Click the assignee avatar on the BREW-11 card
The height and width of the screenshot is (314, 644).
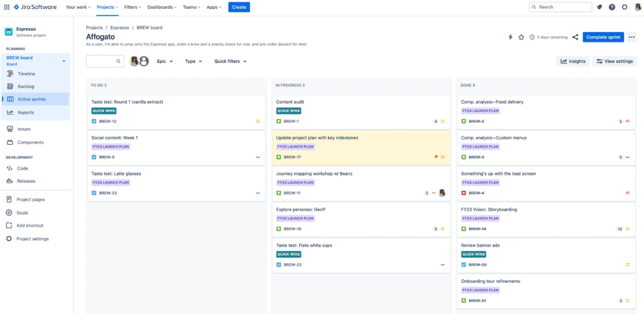442,193
